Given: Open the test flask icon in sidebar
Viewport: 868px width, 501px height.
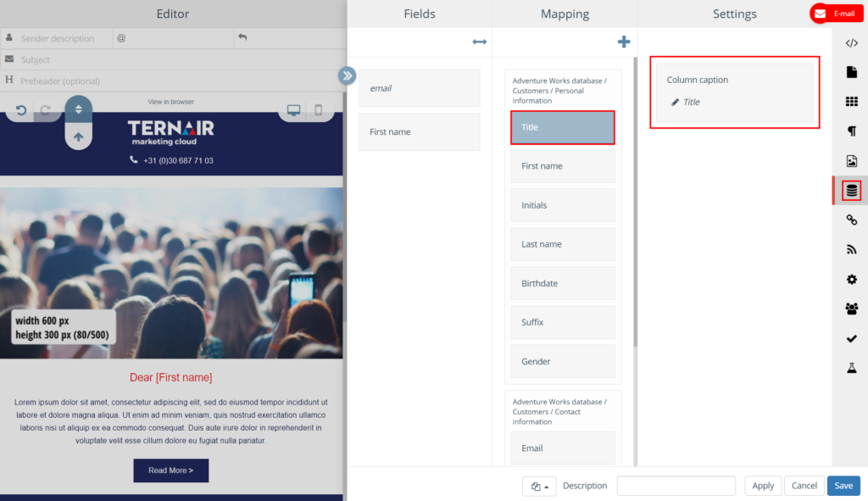Looking at the screenshot, I should (851, 368).
